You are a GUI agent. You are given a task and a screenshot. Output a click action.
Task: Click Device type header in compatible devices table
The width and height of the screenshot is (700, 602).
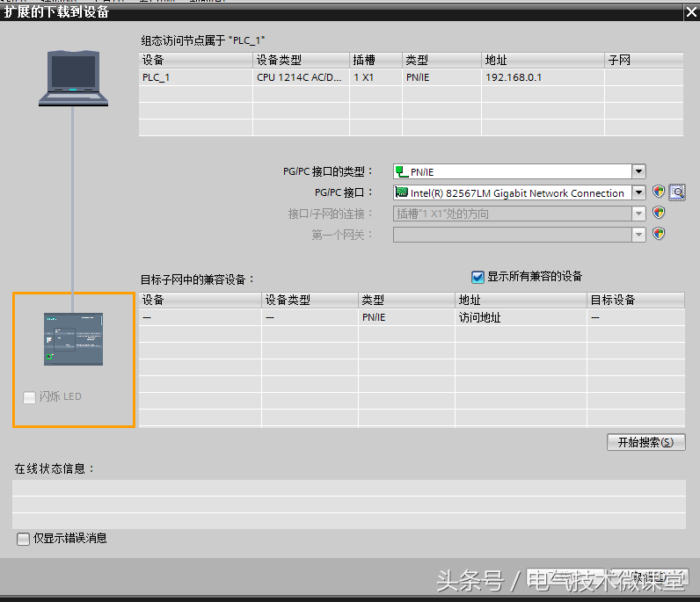310,300
